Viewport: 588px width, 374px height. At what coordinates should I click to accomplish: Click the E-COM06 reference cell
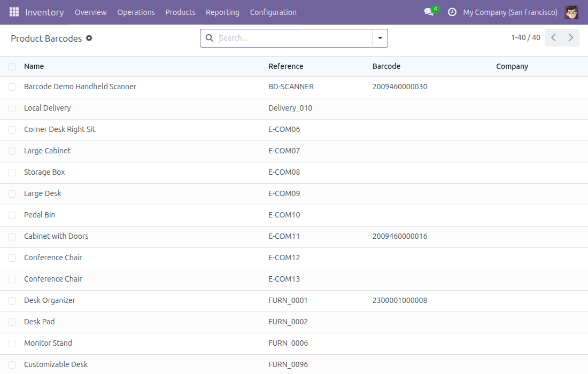[x=284, y=129]
